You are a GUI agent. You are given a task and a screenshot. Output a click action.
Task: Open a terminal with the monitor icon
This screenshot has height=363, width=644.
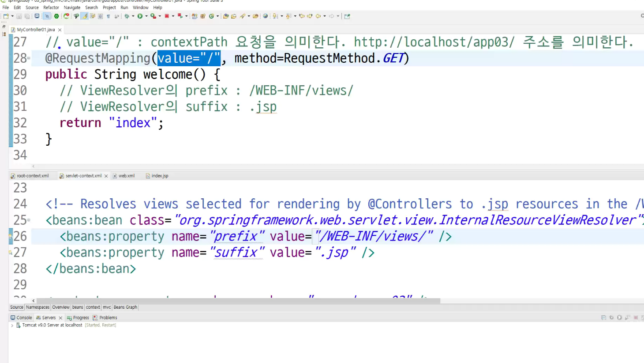37,16
